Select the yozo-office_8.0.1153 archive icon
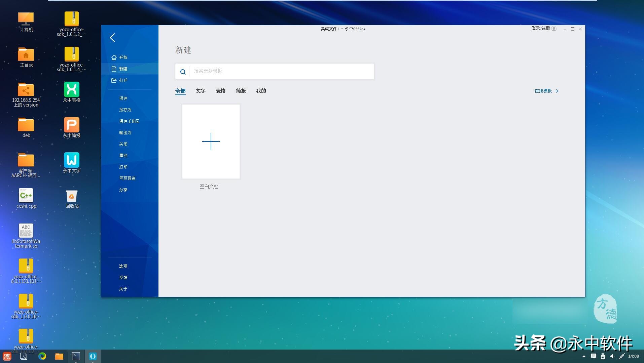644x363 pixels. point(26,271)
